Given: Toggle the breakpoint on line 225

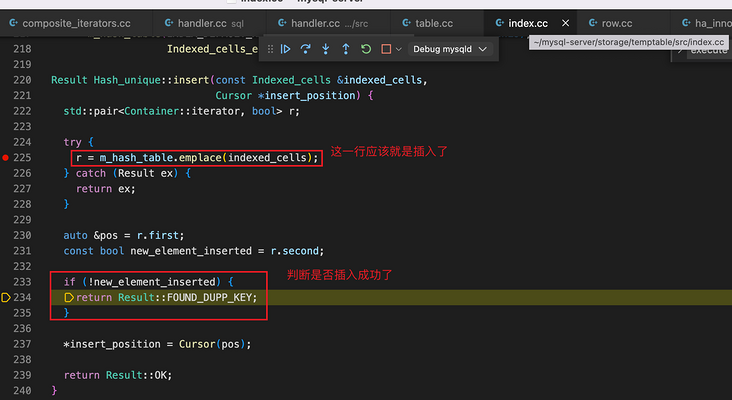Looking at the screenshot, I should tap(6, 158).
